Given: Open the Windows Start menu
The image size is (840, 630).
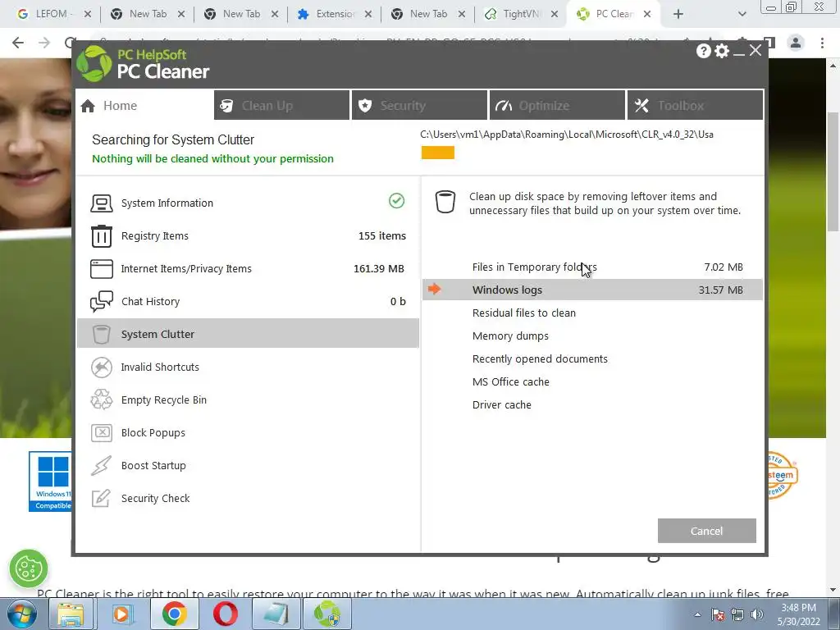Looking at the screenshot, I should [21, 614].
